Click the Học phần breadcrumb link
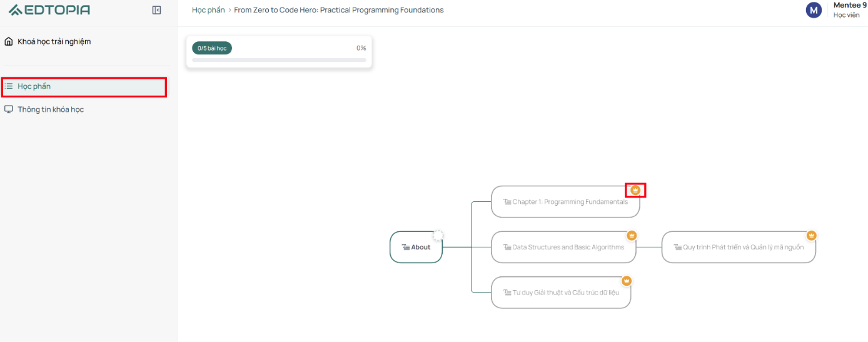The image size is (868, 342). tap(208, 10)
